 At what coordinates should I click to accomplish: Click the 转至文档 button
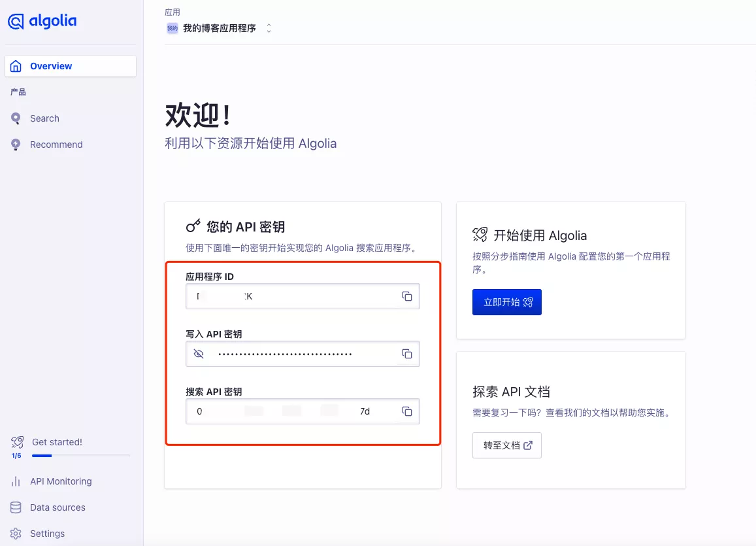click(507, 445)
